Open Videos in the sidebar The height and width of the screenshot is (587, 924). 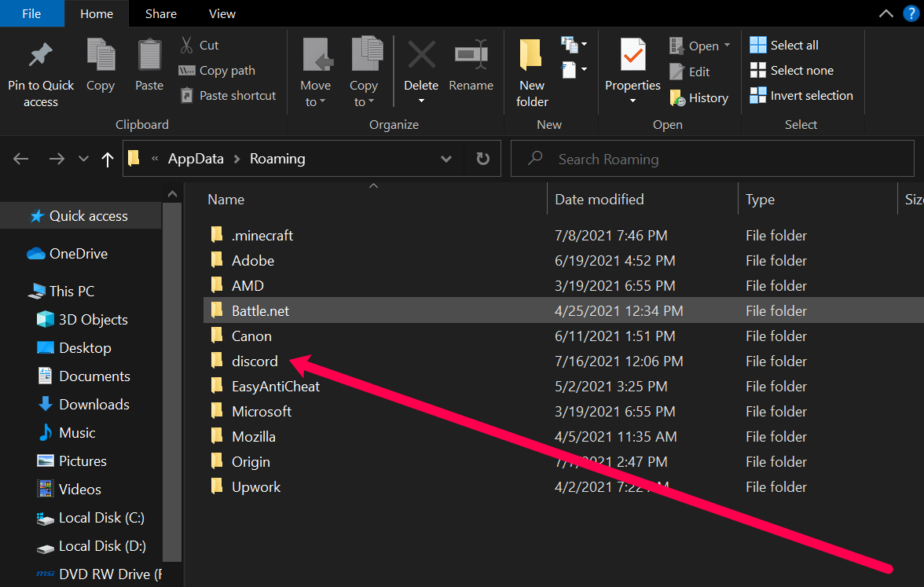point(69,489)
